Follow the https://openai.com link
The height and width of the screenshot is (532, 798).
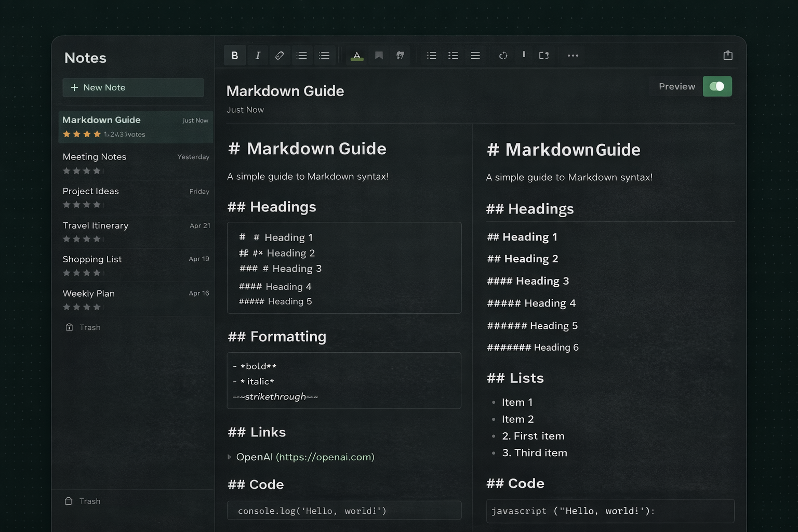coord(325,457)
